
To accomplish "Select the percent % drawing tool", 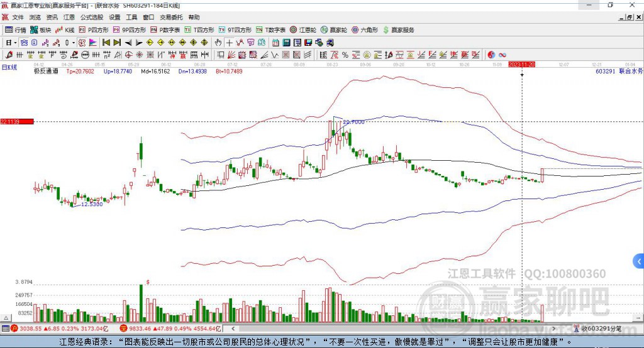I will click(345, 55).
